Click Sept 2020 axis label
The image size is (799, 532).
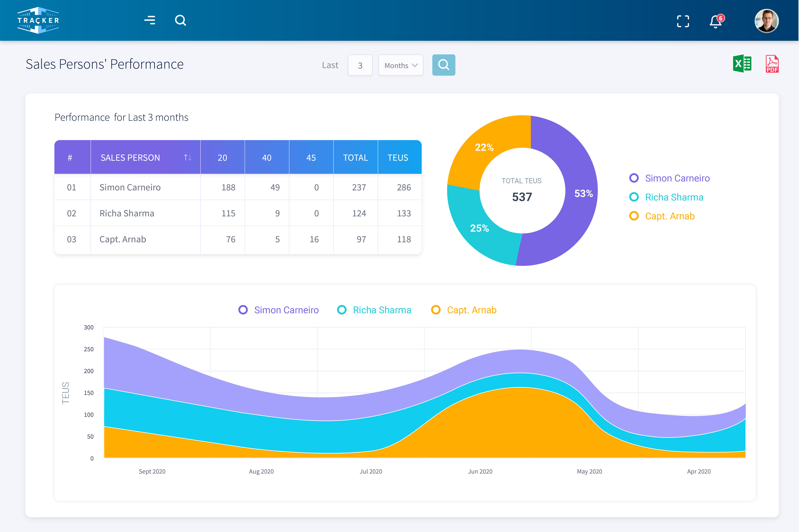click(x=152, y=471)
